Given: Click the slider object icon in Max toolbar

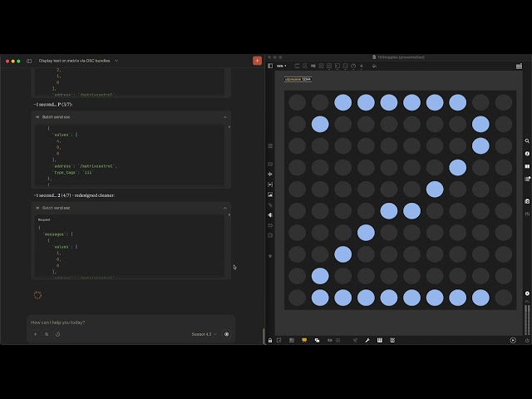Looking at the screenshot, I should 346,66.
